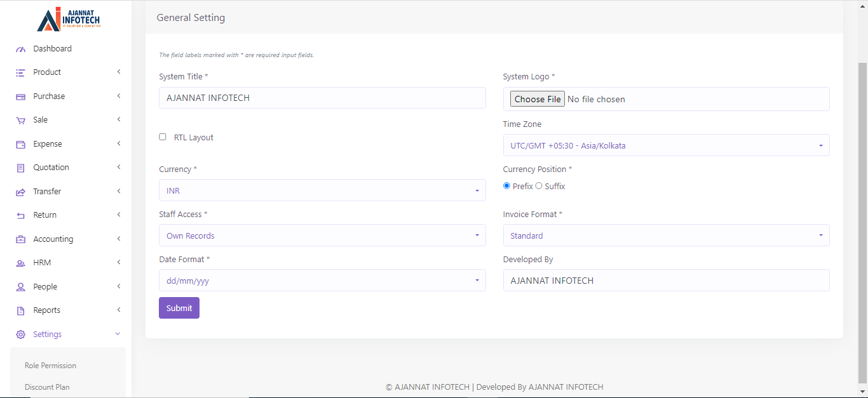
Task: Select the Prefix currency position
Action: coord(506,186)
